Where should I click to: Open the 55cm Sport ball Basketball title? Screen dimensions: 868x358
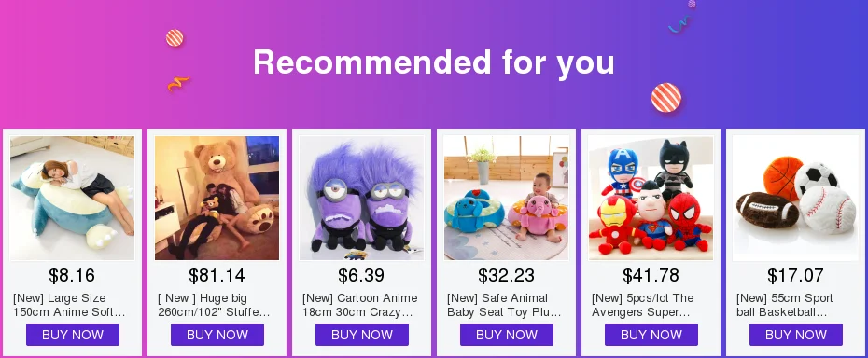click(x=784, y=305)
